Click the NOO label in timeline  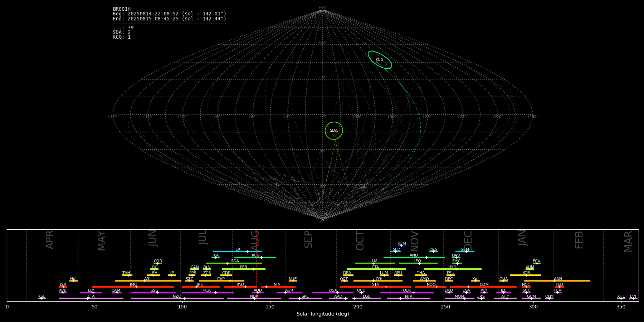(431, 285)
